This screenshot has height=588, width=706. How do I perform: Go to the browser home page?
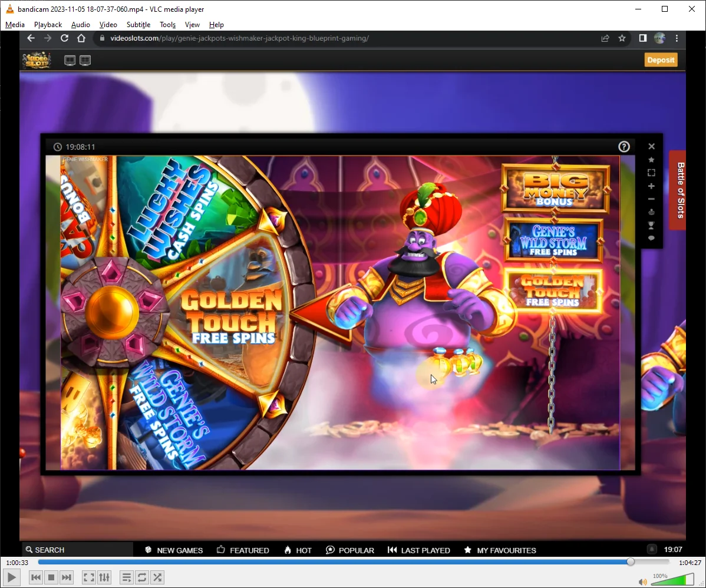tap(81, 38)
